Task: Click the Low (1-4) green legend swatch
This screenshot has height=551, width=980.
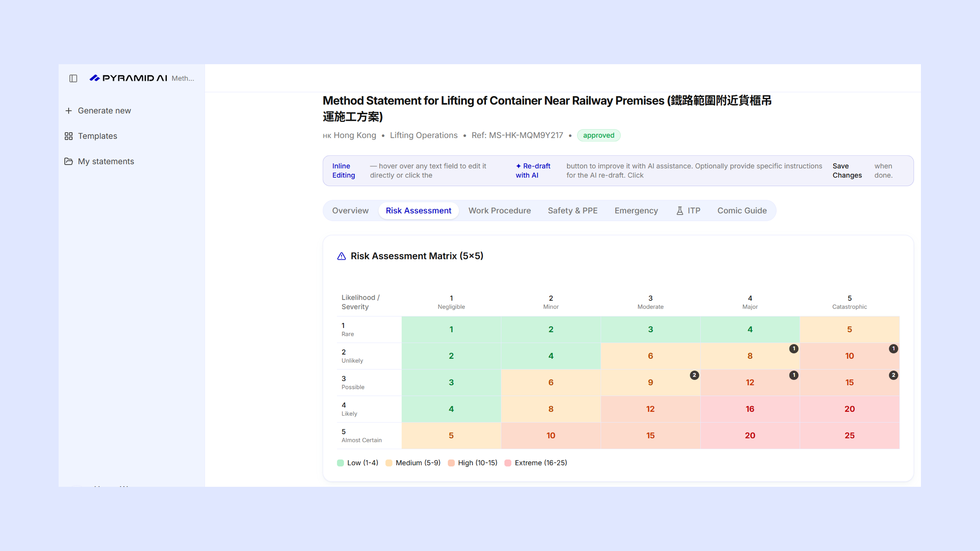Action: pos(340,463)
